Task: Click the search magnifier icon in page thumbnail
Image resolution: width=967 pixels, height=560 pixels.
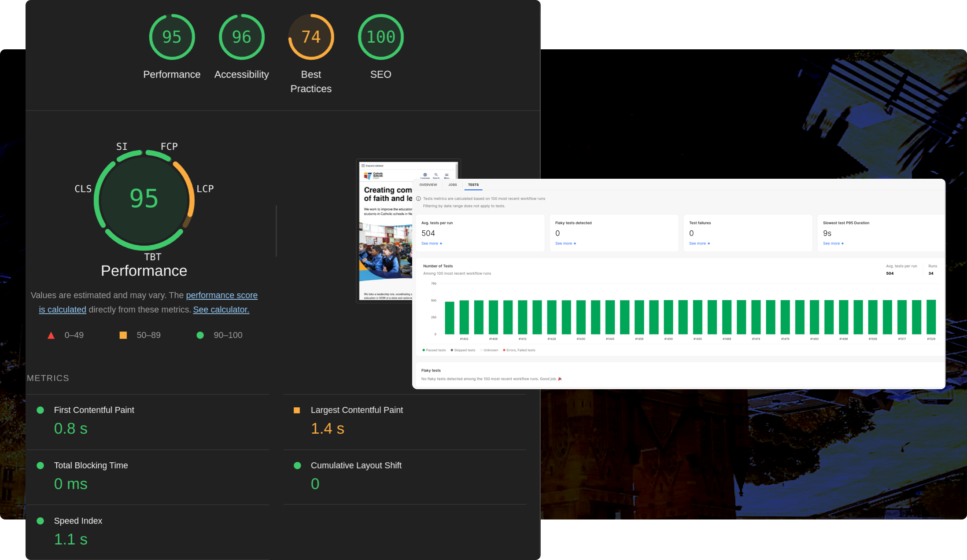Action: click(436, 175)
